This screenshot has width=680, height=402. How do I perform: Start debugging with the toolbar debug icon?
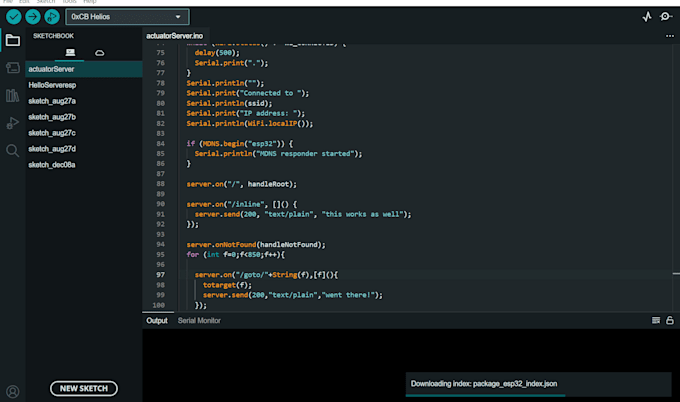[x=52, y=17]
